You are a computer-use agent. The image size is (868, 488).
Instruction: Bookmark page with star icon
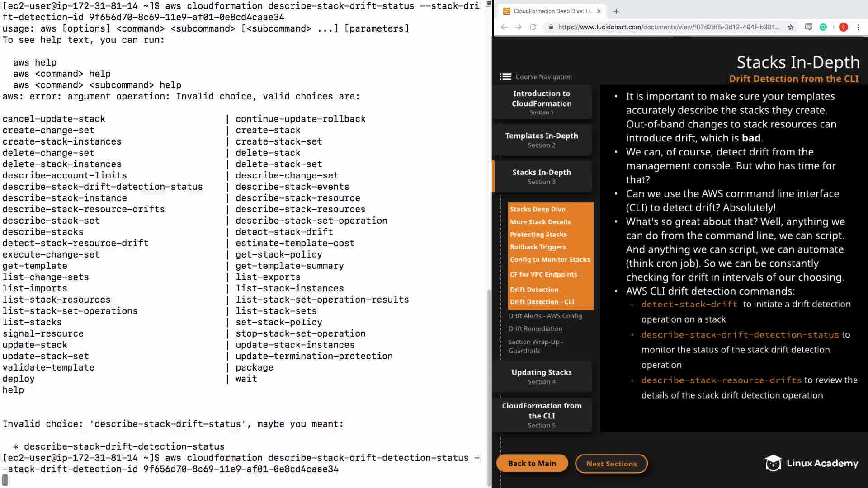pyautogui.click(x=791, y=27)
